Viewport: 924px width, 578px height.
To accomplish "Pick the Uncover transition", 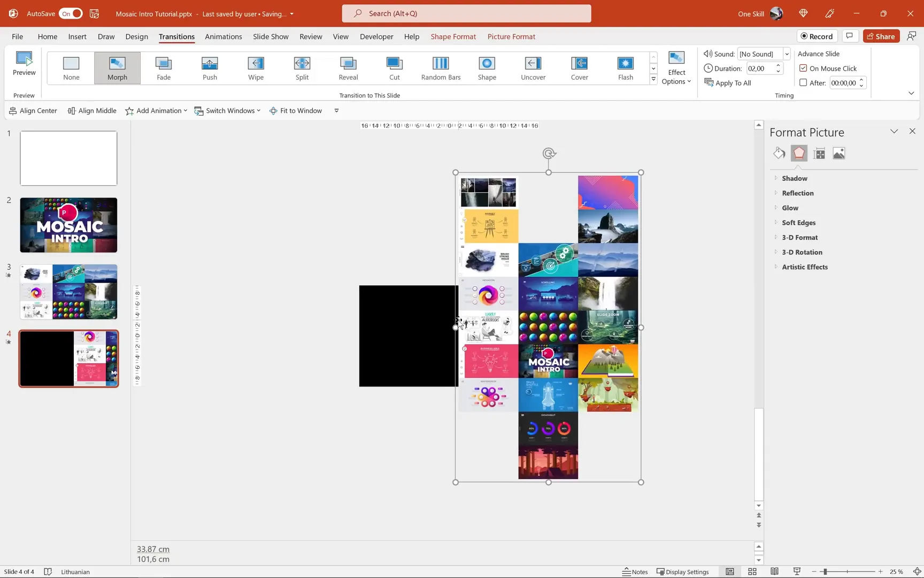I will [x=533, y=68].
